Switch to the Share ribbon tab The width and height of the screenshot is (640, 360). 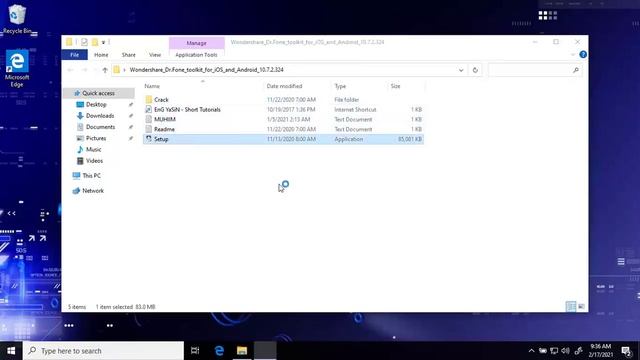click(x=128, y=55)
